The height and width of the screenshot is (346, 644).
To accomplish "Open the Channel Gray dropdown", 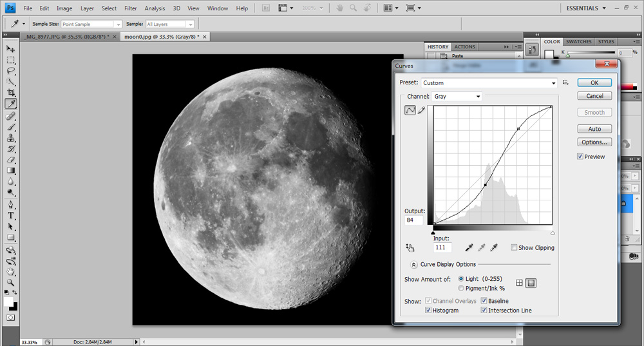I will pos(457,97).
